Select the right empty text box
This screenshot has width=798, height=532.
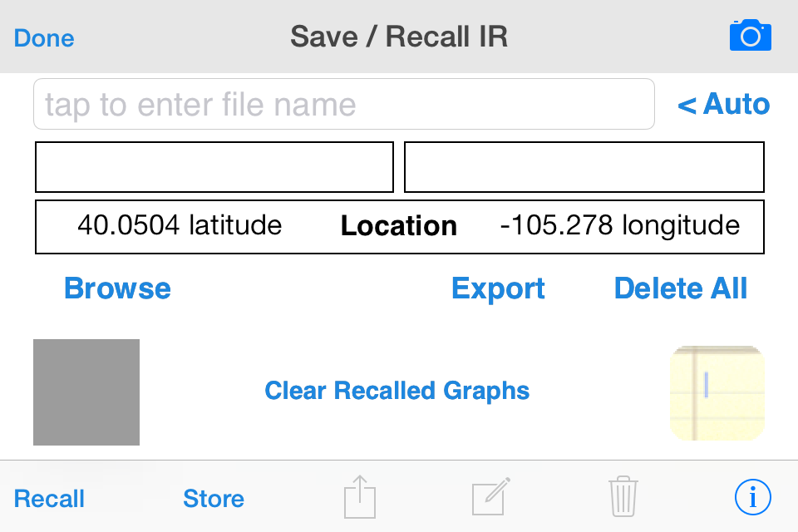pyautogui.click(x=584, y=167)
